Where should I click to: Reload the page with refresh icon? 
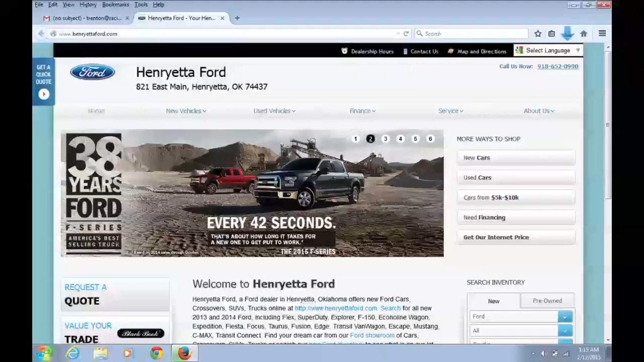pos(406,34)
